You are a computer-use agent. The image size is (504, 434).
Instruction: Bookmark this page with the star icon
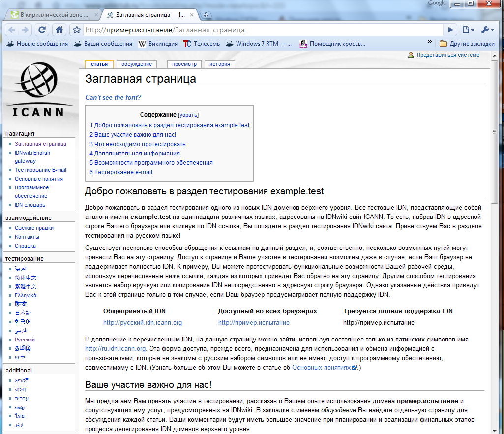tap(77, 30)
